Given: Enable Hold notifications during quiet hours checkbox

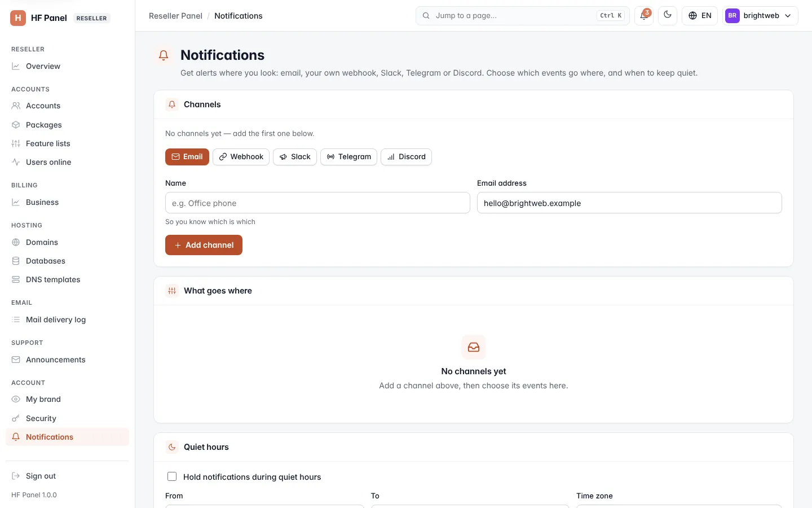Looking at the screenshot, I should click(172, 476).
